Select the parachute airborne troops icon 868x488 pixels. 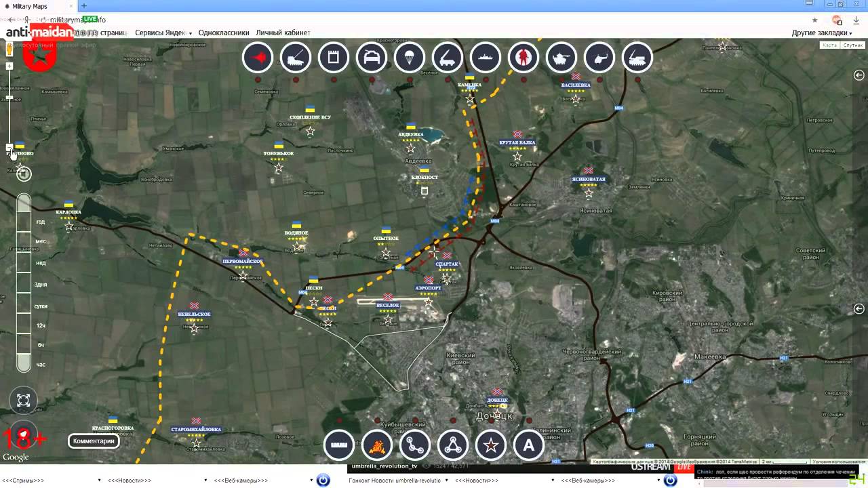tap(410, 58)
